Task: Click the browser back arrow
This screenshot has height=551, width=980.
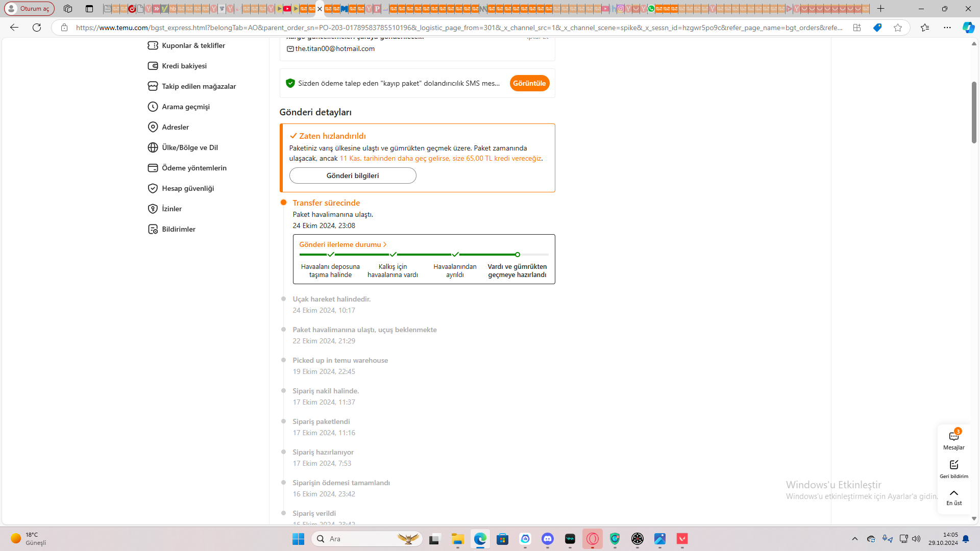Action: click(14, 28)
